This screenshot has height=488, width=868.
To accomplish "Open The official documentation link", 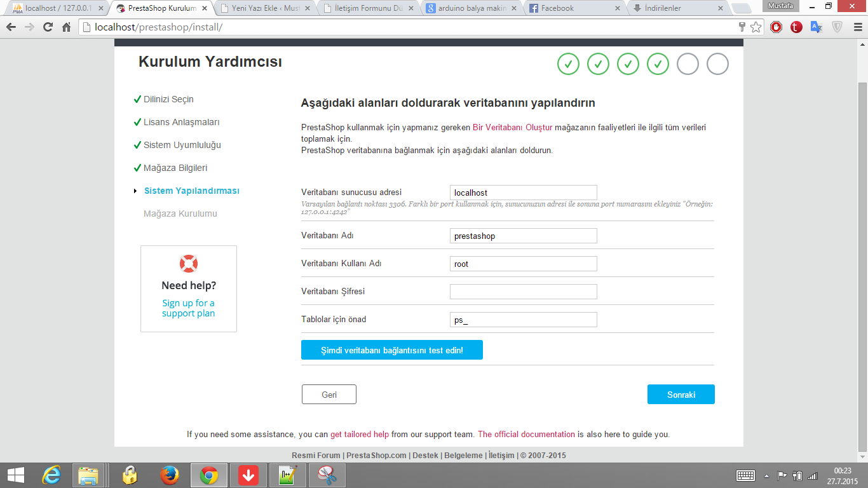I will (x=526, y=435).
